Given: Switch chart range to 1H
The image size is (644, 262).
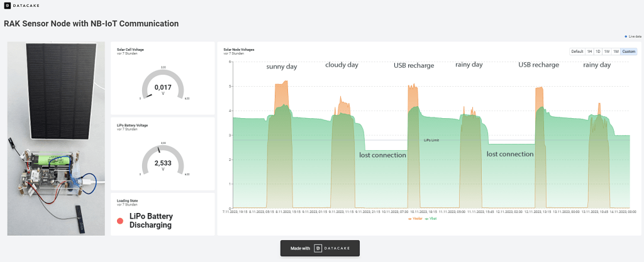Looking at the screenshot, I should tap(589, 52).
